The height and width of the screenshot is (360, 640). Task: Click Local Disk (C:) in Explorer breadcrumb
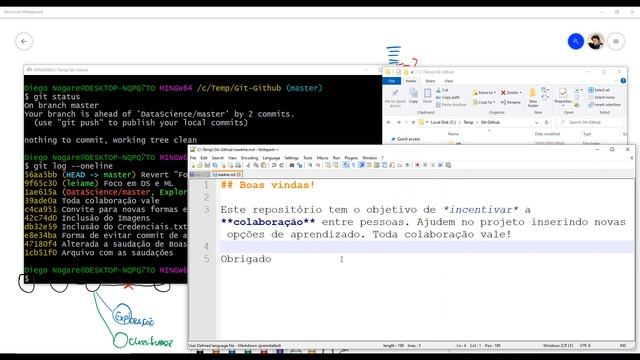click(x=443, y=122)
